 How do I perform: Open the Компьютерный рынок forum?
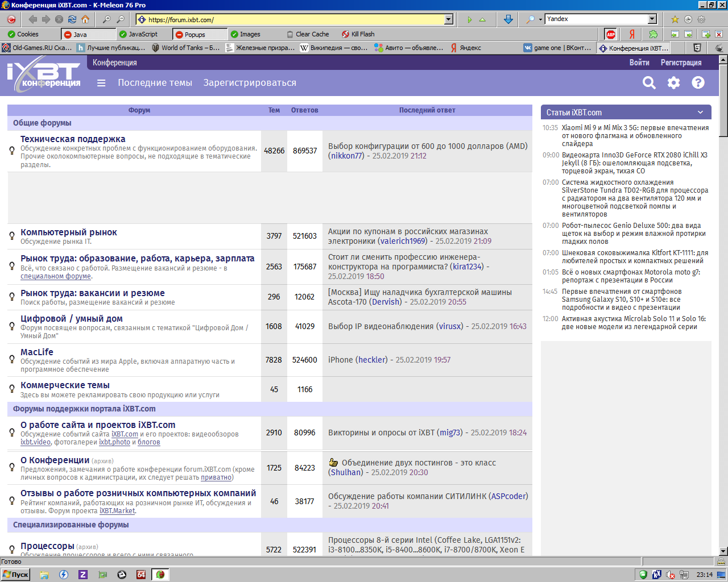coord(69,232)
